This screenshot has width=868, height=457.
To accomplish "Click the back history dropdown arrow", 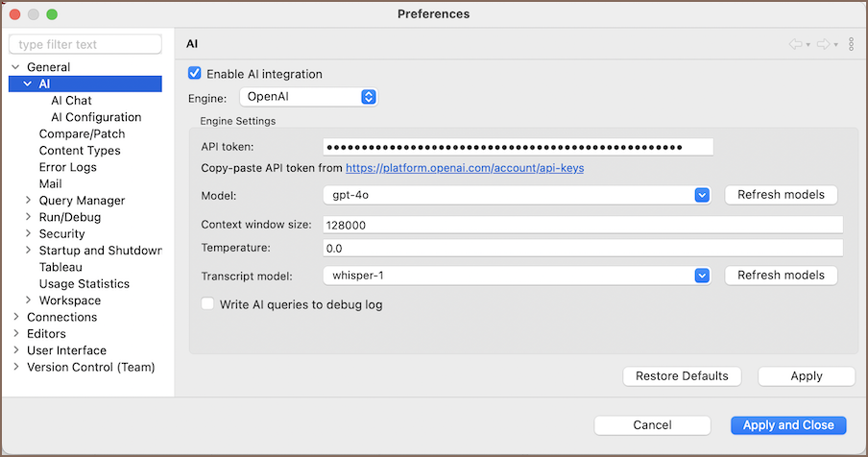I will coord(808,45).
